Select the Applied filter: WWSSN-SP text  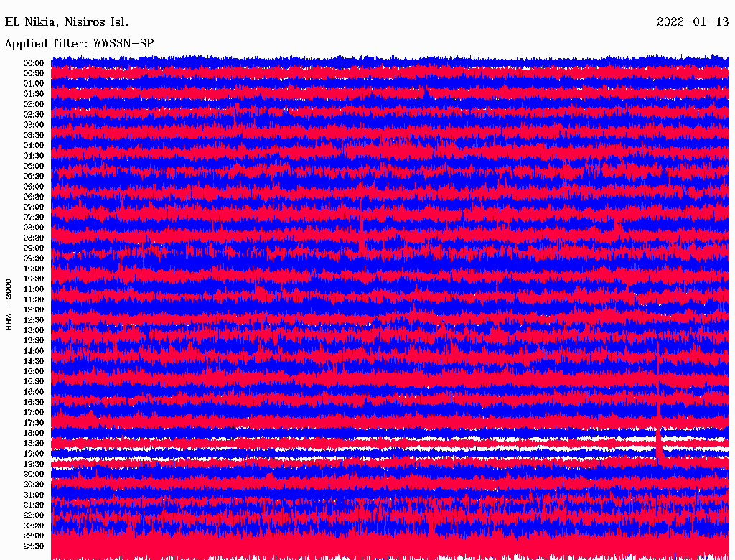(x=80, y=44)
